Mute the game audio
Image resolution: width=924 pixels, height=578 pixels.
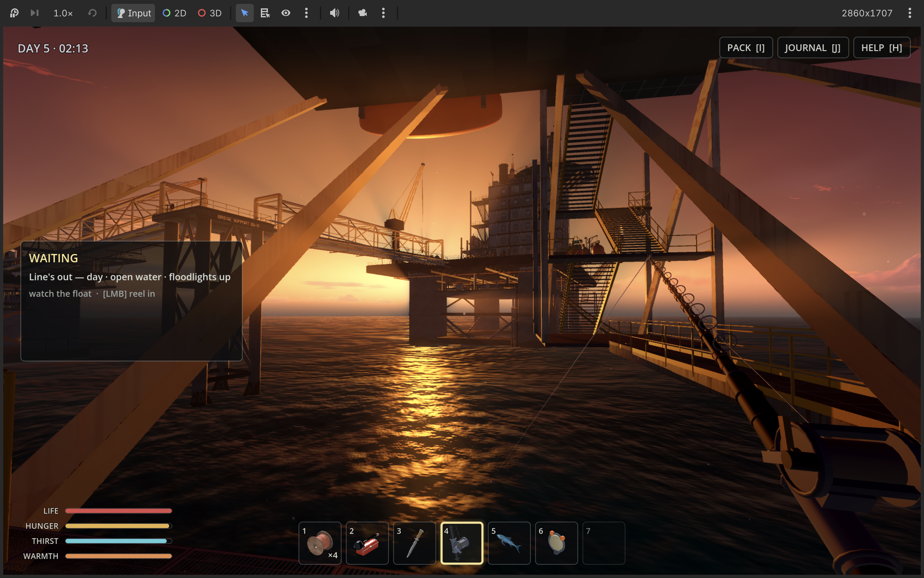(335, 13)
